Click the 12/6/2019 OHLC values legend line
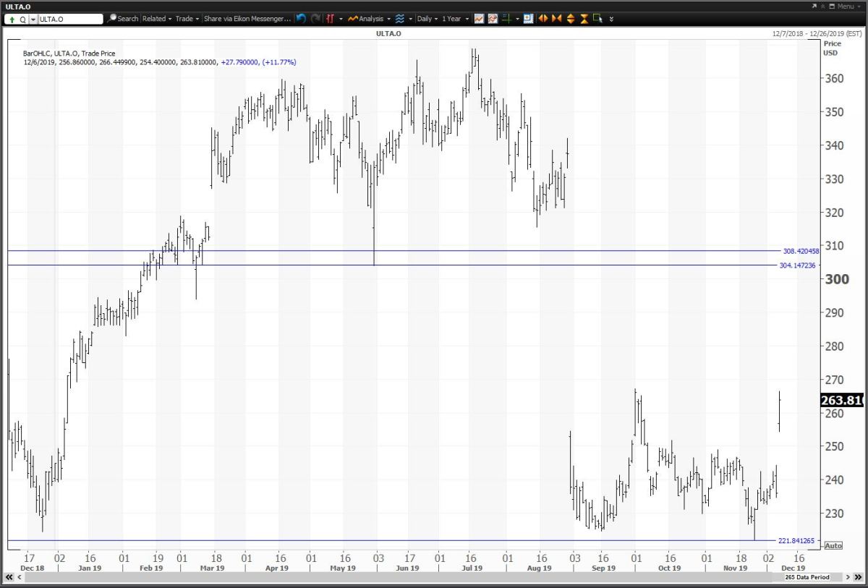Screen dimensions: 868x588 coord(160,62)
